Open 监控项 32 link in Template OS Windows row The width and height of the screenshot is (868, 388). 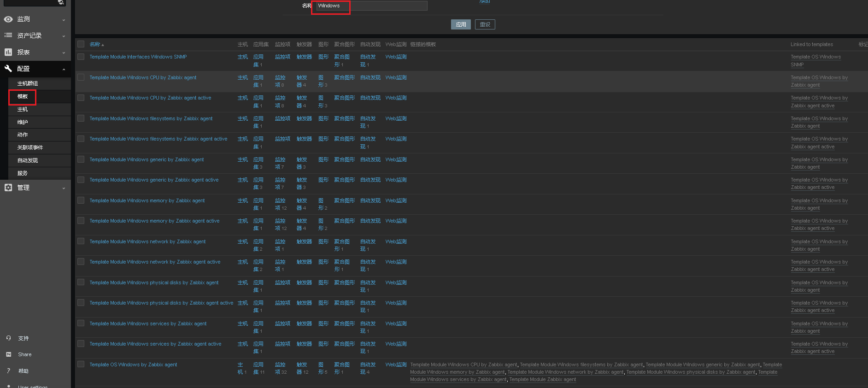pos(281,368)
